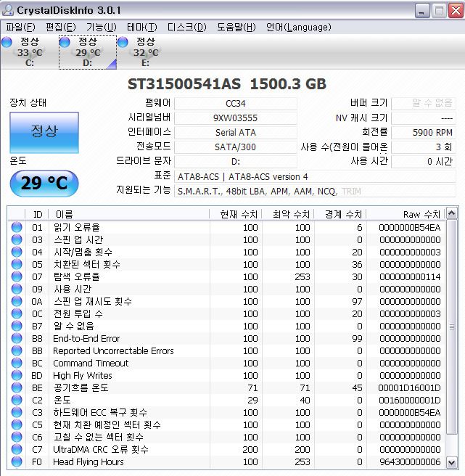Click the 경계 수치 column header
This screenshot has width=465, height=476.
click(x=340, y=215)
